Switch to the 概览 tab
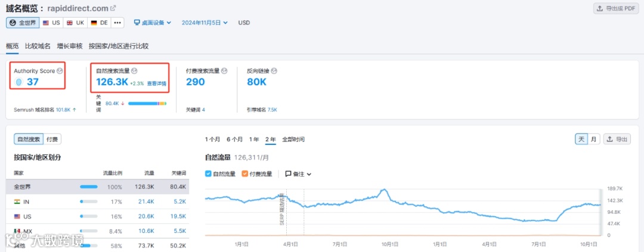The image size is (644, 252). [x=13, y=46]
